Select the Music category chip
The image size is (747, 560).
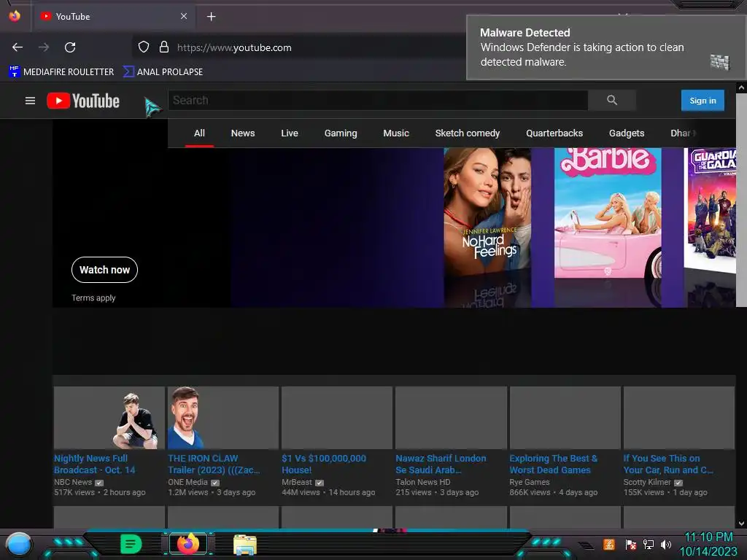[x=396, y=133]
